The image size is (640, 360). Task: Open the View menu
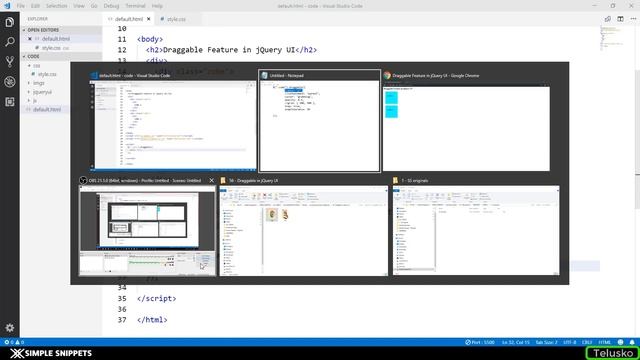pyautogui.click(x=79, y=6)
